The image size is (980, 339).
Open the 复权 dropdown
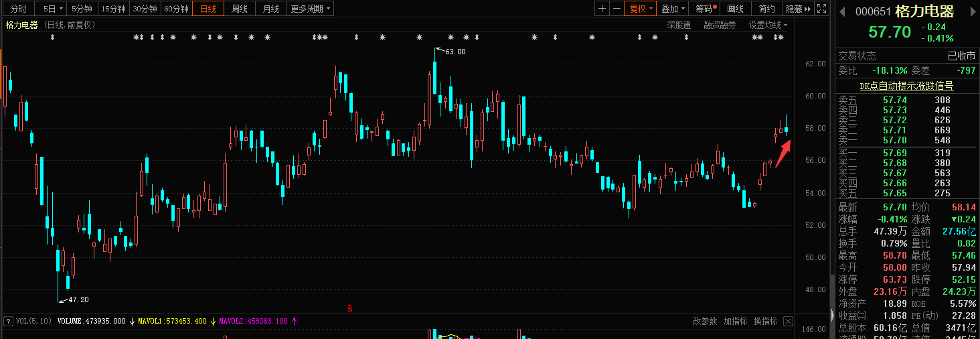(639, 9)
